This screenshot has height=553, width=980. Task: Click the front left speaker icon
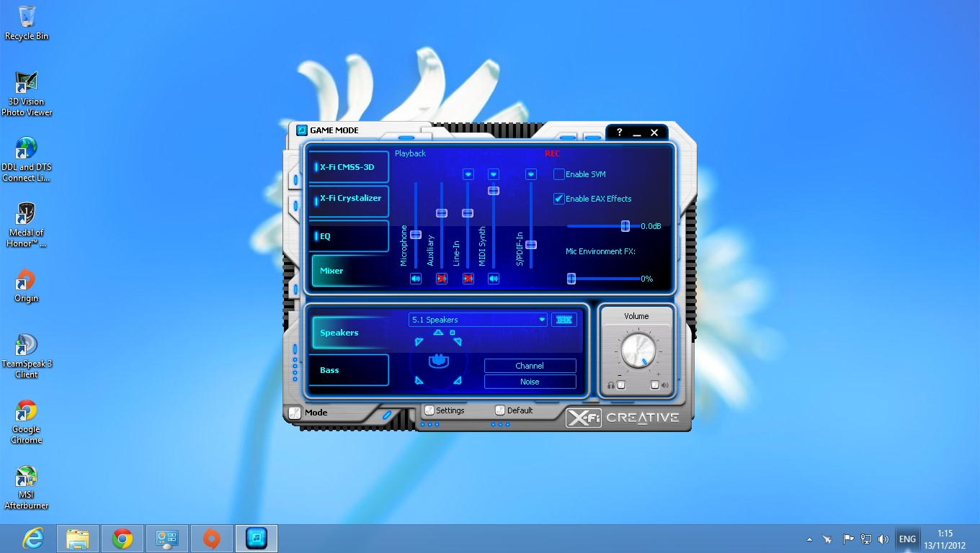tap(419, 342)
